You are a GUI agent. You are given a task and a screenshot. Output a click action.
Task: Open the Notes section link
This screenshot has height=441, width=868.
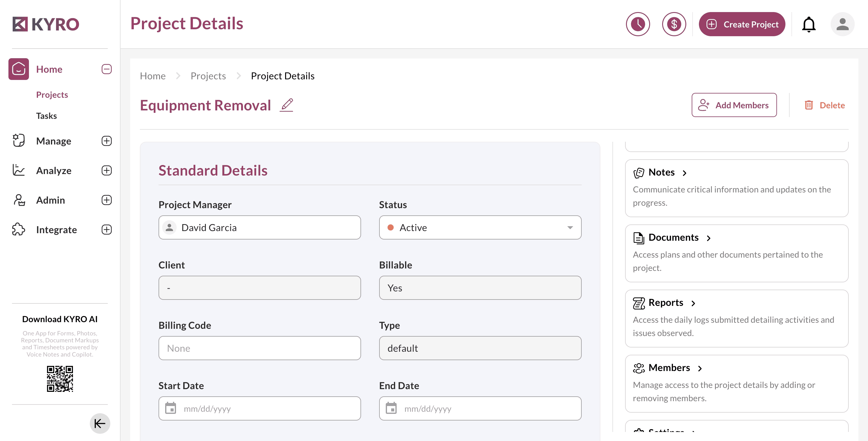tap(661, 172)
